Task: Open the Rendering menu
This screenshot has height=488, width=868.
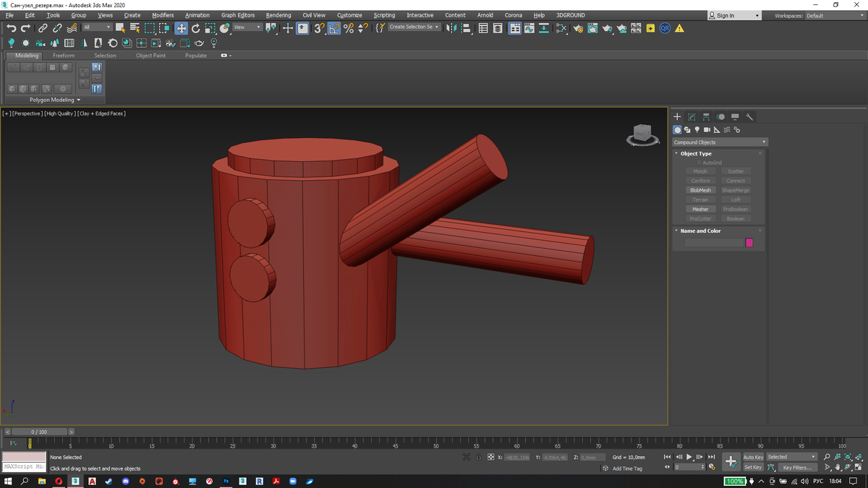Action: (278, 15)
